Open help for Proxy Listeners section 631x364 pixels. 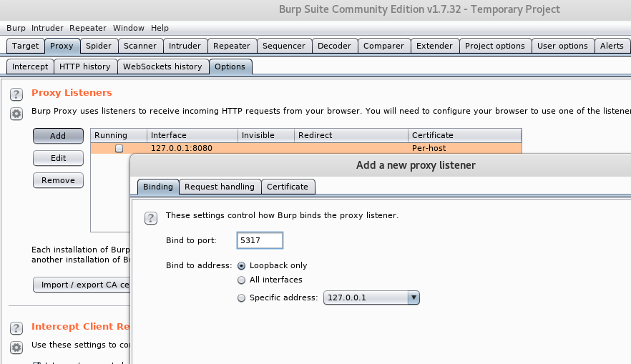click(x=16, y=94)
